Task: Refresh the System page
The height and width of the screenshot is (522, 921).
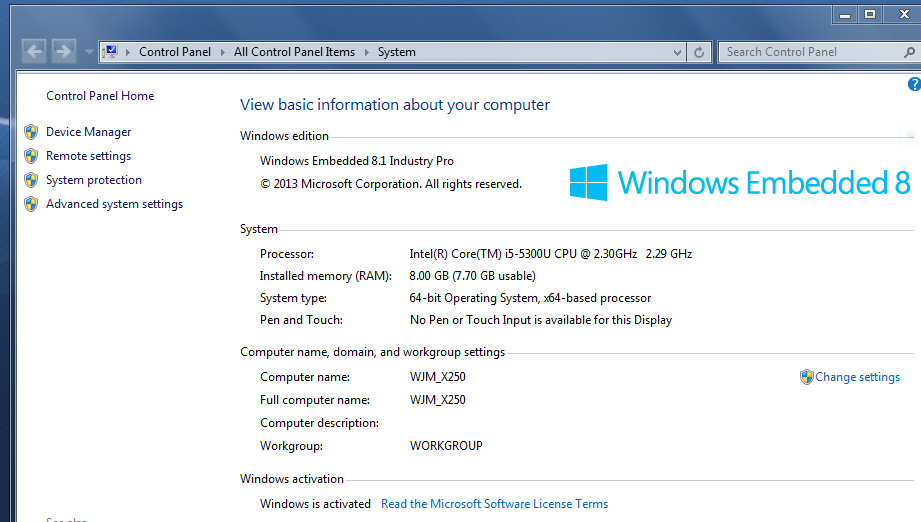Action: (699, 52)
